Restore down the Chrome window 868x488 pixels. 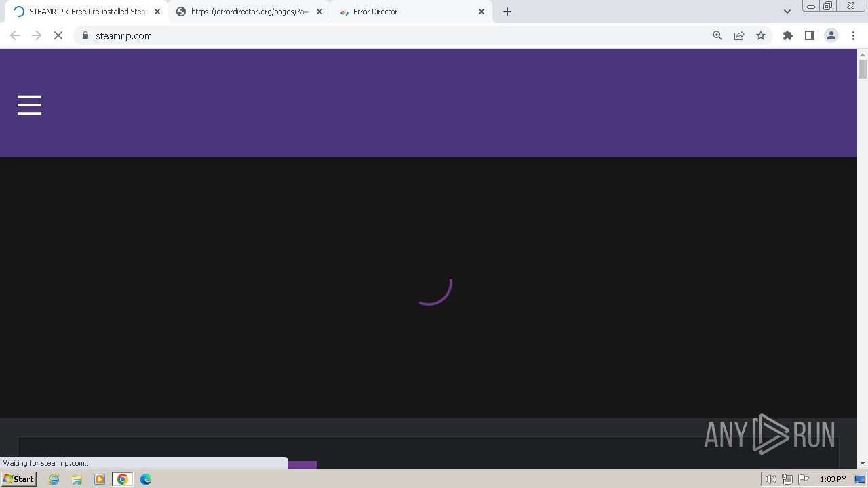(x=828, y=5)
